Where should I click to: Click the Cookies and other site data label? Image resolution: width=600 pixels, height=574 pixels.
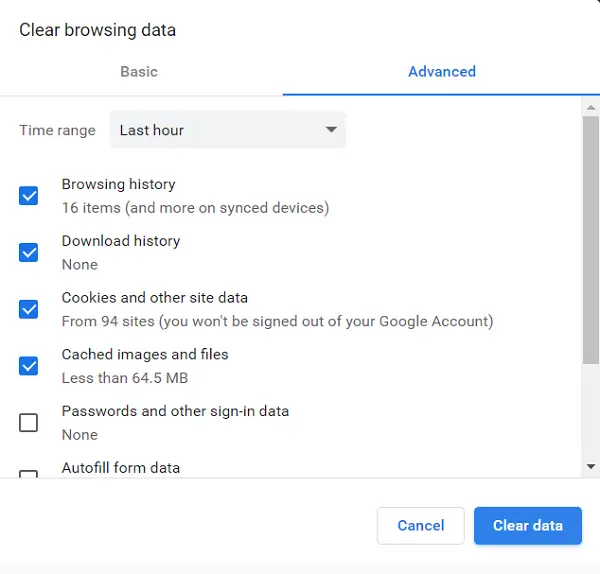[155, 298]
